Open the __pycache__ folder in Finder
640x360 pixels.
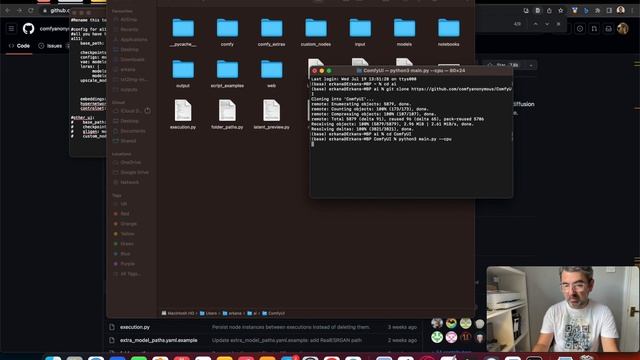tap(183, 28)
